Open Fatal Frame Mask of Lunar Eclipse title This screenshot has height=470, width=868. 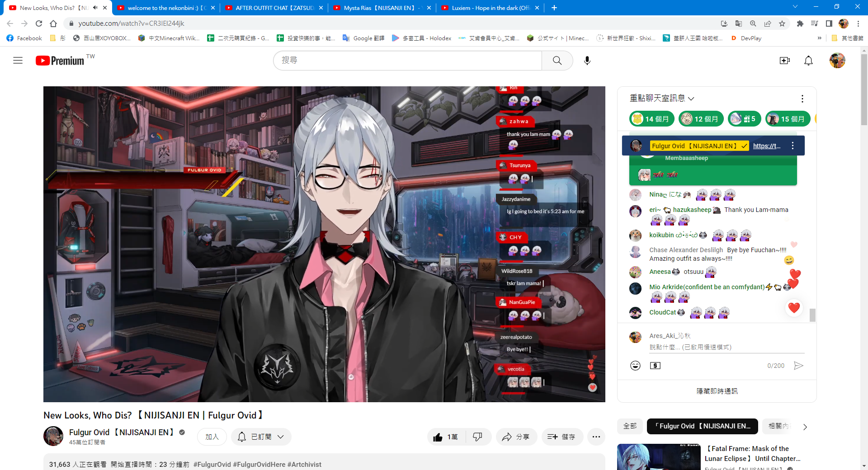tap(752, 454)
